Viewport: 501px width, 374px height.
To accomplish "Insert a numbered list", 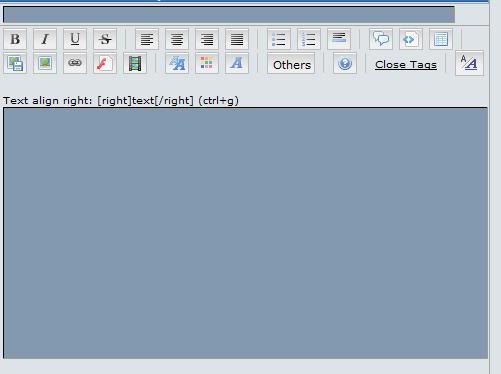I will click(x=309, y=39).
